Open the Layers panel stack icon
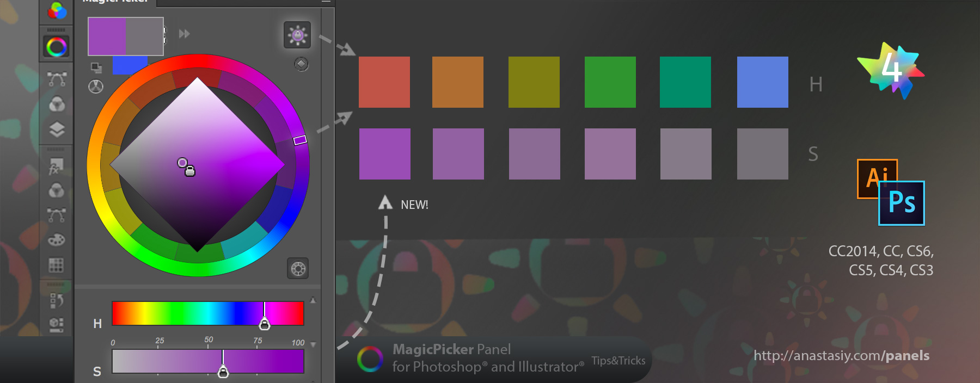980x383 pixels. click(x=57, y=129)
